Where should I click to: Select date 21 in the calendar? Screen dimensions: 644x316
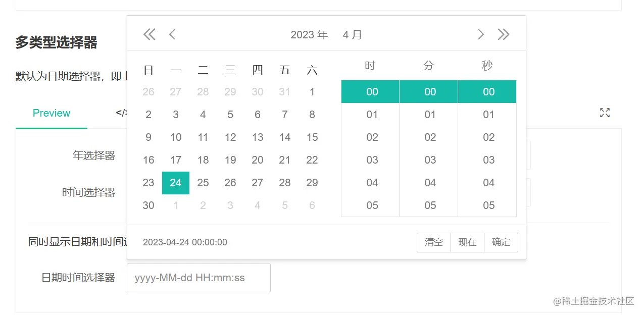click(285, 160)
